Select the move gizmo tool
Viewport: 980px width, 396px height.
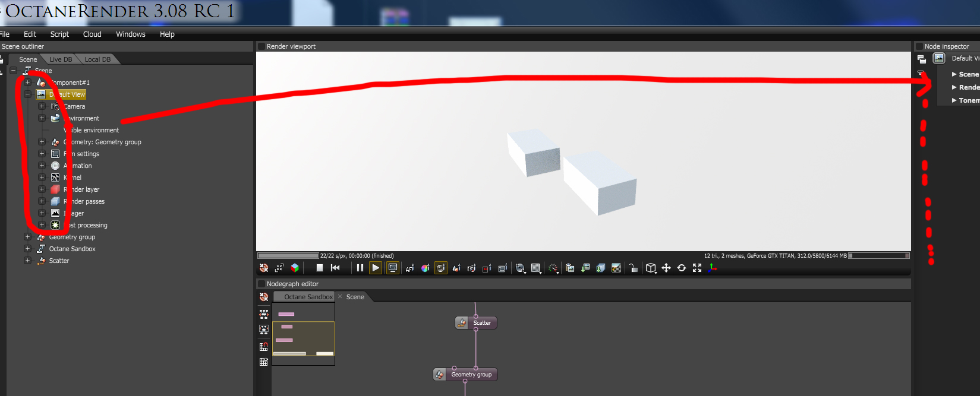[666, 268]
